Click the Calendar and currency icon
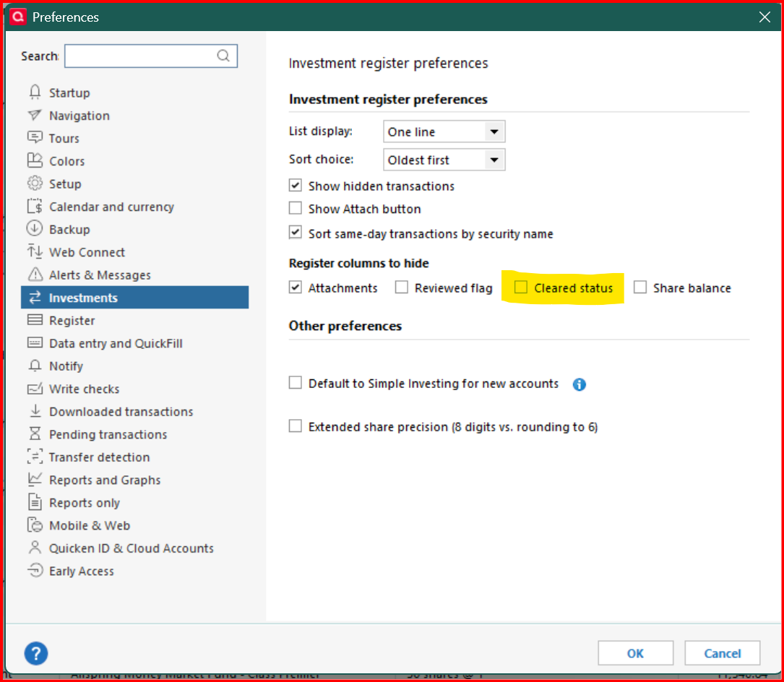Image resolution: width=784 pixels, height=682 pixels. click(x=35, y=206)
